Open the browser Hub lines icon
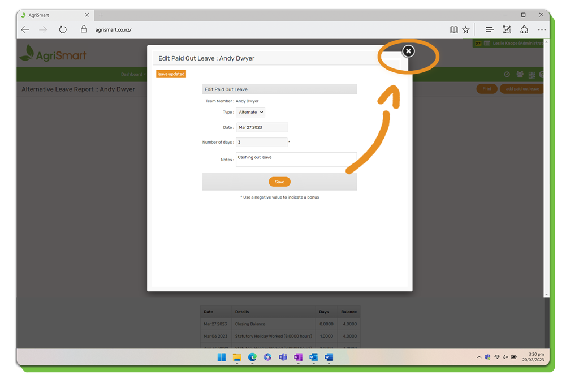 pos(490,30)
